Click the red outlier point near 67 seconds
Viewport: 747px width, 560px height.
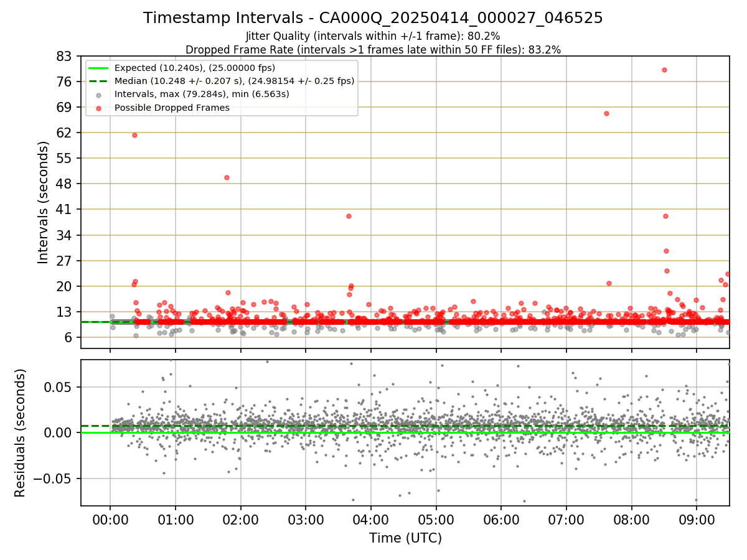pyautogui.click(x=606, y=113)
